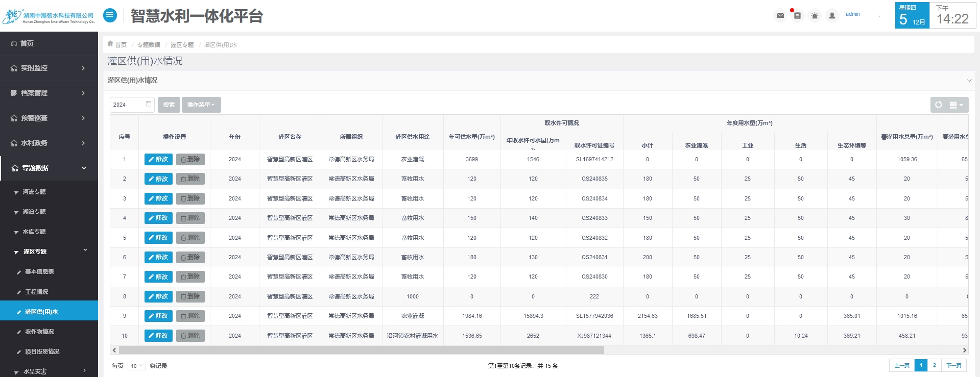Click 修改 button in row 1
Image resolution: width=980 pixels, height=377 pixels.
click(x=158, y=159)
